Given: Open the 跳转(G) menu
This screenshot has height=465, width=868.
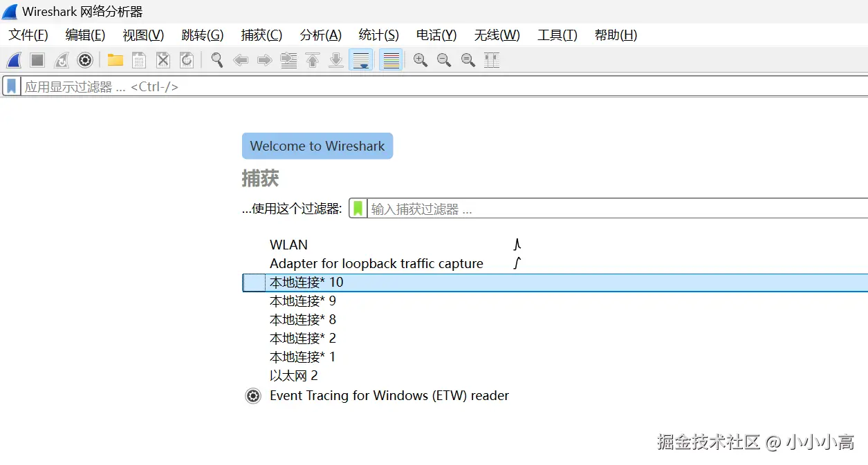Looking at the screenshot, I should pyautogui.click(x=203, y=35).
